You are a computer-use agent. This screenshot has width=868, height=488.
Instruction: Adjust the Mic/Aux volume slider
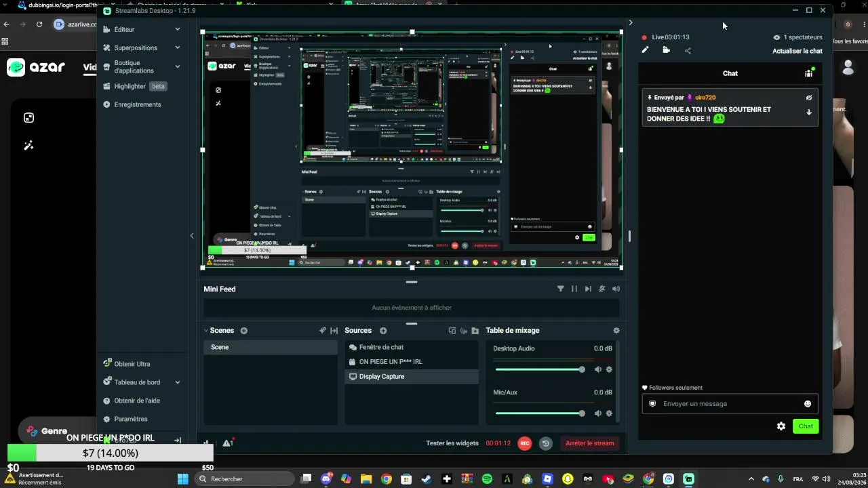tap(540, 413)
